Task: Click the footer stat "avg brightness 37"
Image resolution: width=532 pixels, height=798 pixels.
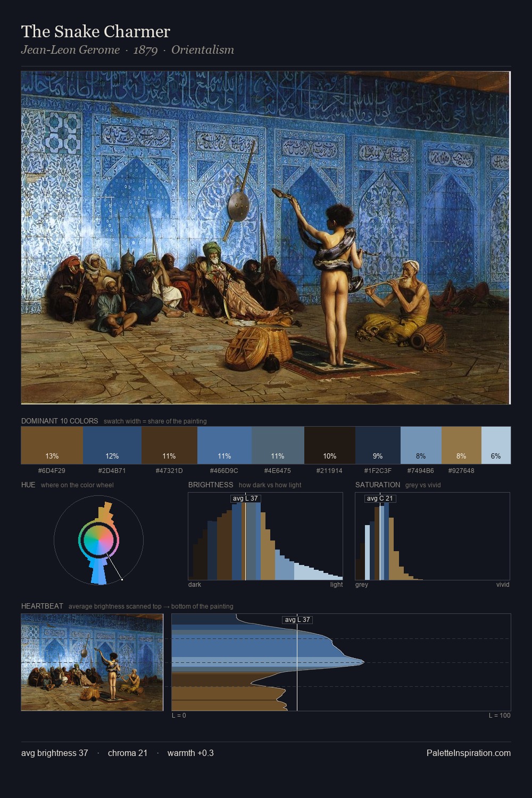Action: (54, 753)
